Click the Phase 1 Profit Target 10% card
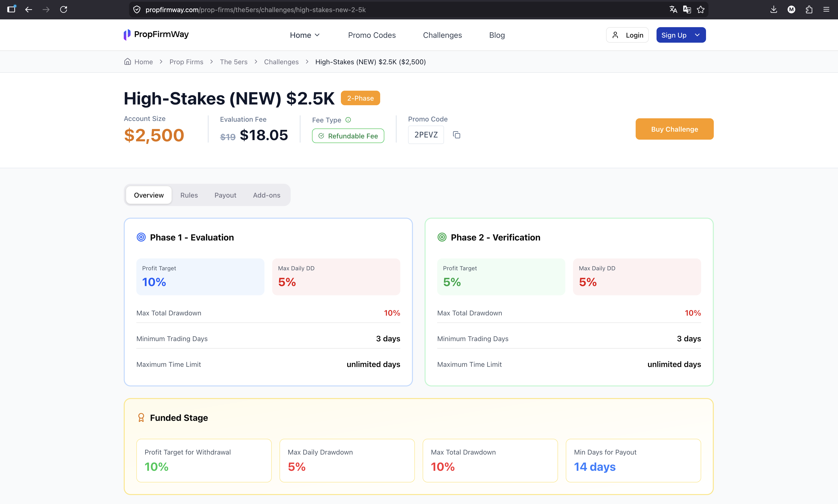This screenshot has height=504, width=838. (200, 277)
